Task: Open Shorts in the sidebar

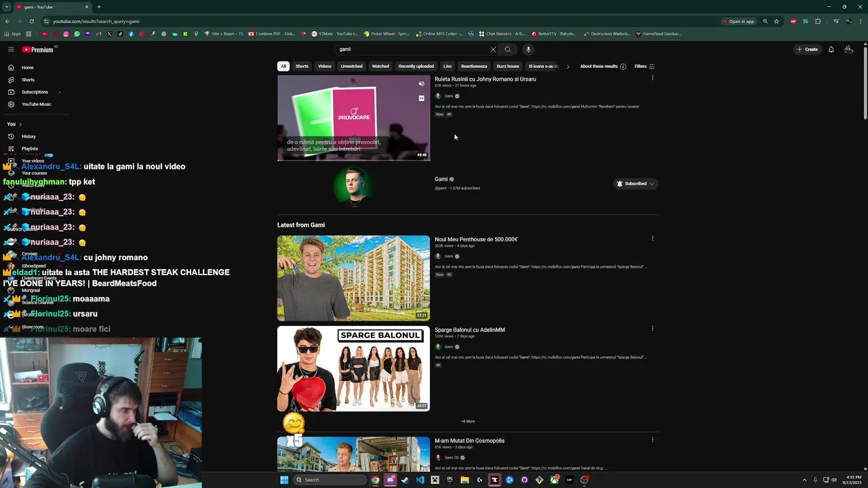Action: (27, 80)
